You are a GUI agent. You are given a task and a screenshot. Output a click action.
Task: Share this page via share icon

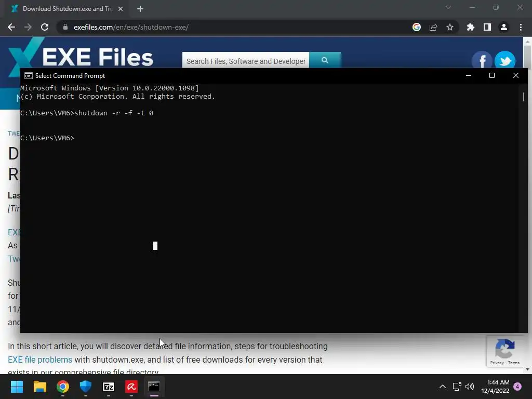pos(433,27)
